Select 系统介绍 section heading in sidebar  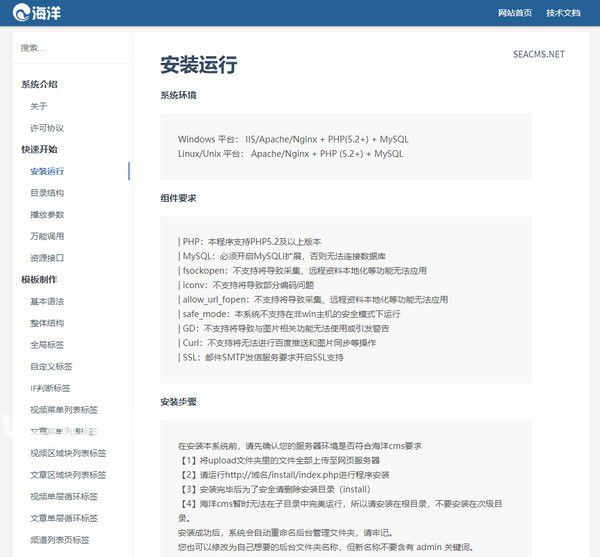pos(39,84)
